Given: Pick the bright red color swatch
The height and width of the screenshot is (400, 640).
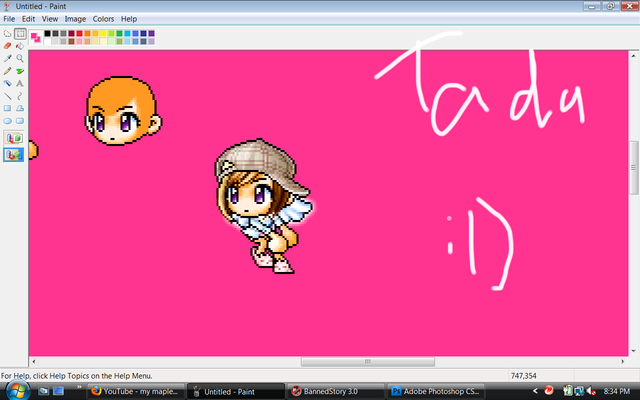Looking at the screenshot, I should (79, 33).
